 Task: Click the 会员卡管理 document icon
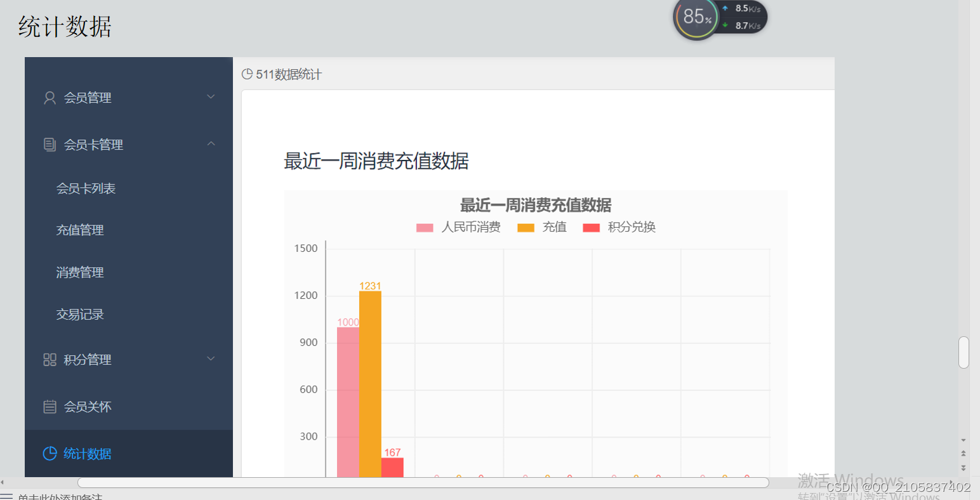[x=50, y=145]
